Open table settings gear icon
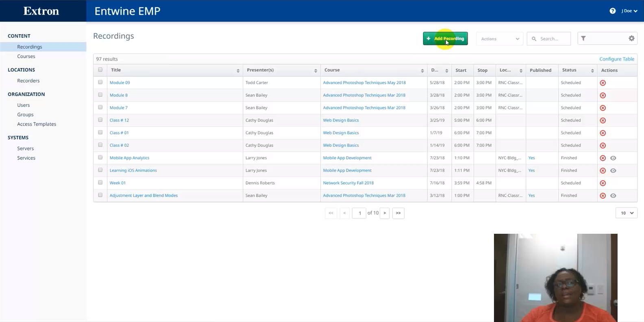Image resolution: width=644 pixels, height=322 pixels. 631,38
